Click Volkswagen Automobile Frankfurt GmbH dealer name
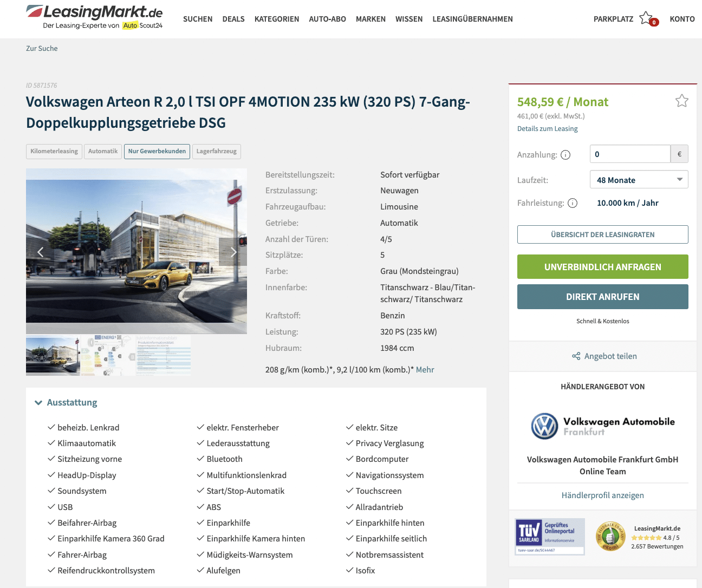The width and height of the screenshot is (702, 588). pyautogui.click(x=603, y=460)
